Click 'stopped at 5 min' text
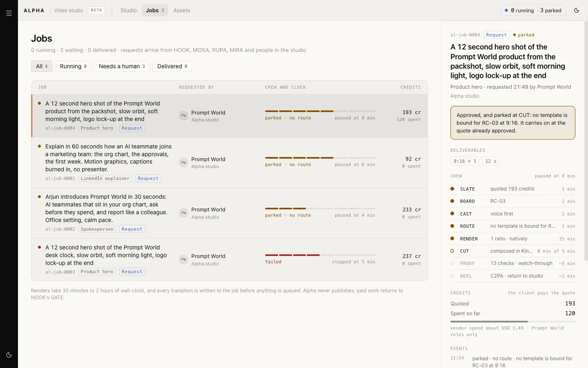The height and width of the screenshot is (368, 588). click(x=354, y=262)
